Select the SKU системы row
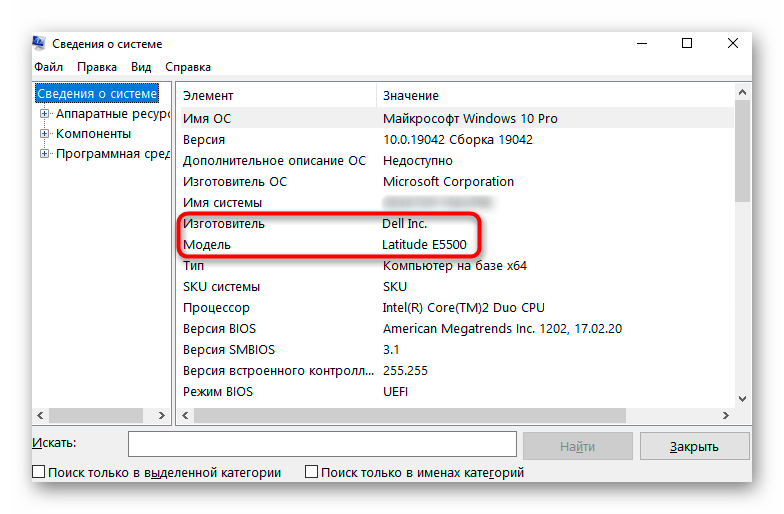The height and width of the screenshot is (514, 784). click(457, 286)
